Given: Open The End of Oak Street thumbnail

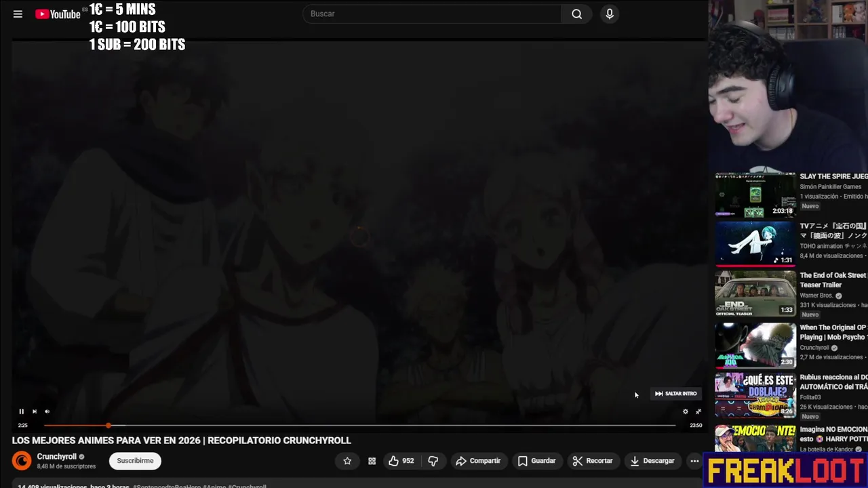Looking at the screenshot, I should (755, 293).
